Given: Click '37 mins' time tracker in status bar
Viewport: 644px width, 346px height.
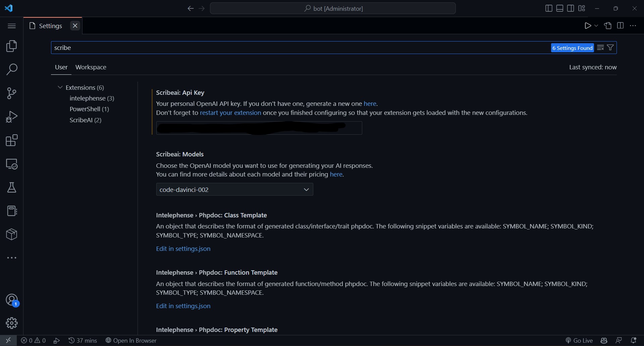Looking at the screenshot, I should pos(83,340).
